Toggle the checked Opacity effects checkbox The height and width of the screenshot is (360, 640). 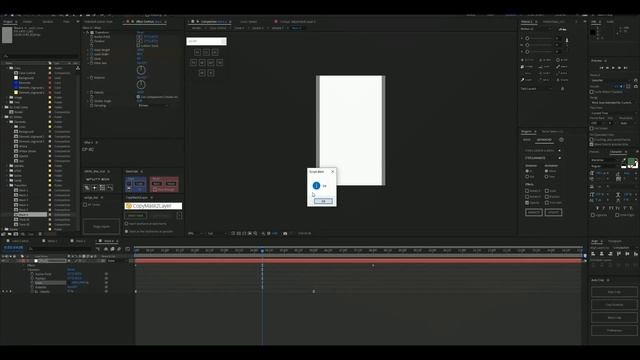pyautogui.click(x=527, y=202)
